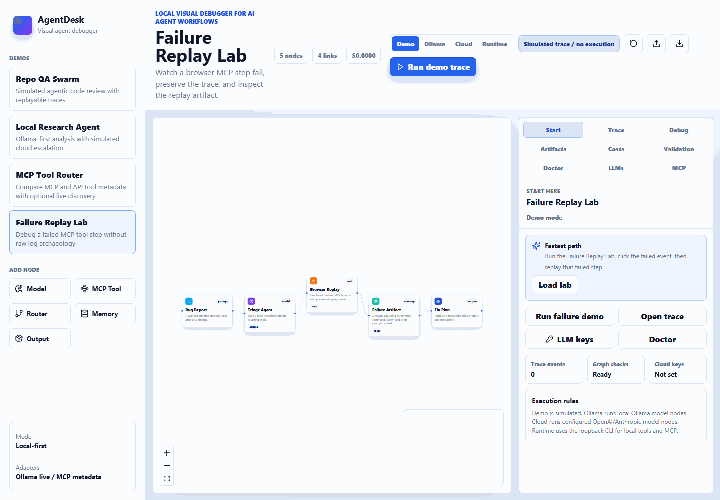Click the Cloud keys Not set card

tap(678, 369)
